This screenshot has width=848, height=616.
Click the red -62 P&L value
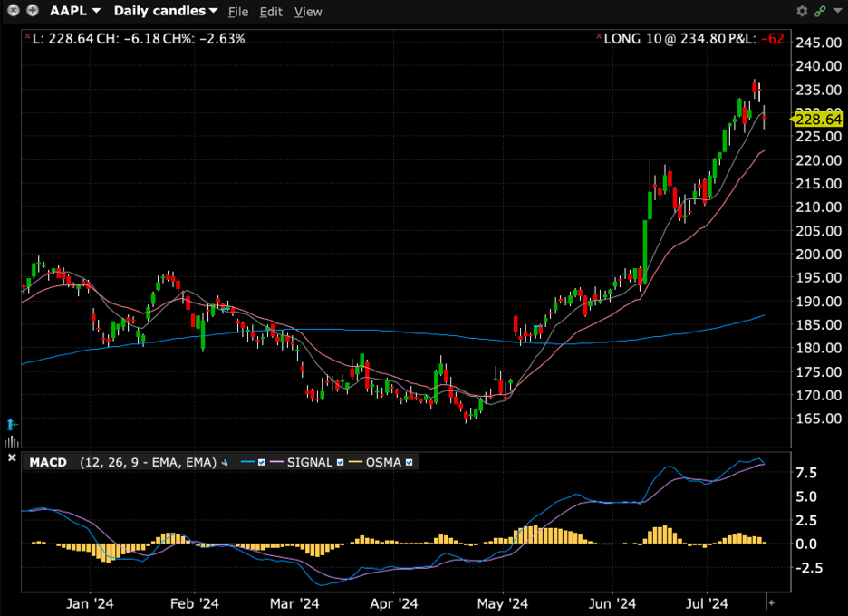(x=772, y=39)
